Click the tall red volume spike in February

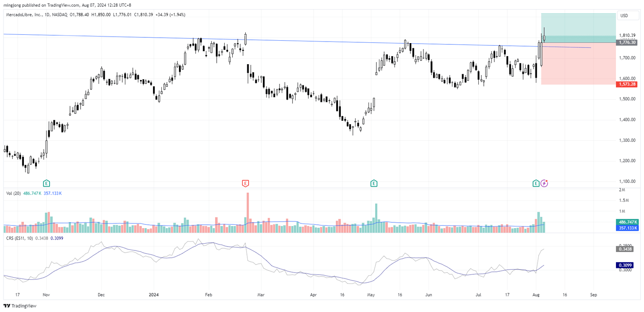pyautogui.click(x=247, y=210)
